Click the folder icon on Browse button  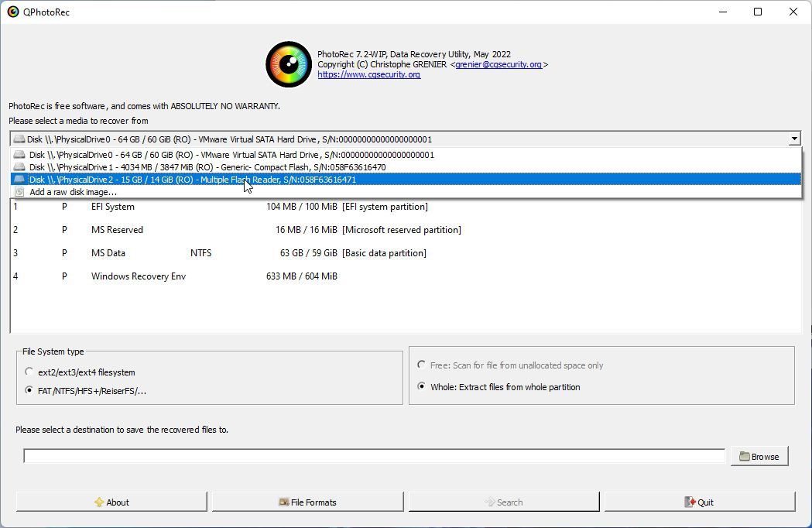coord(744,457)
